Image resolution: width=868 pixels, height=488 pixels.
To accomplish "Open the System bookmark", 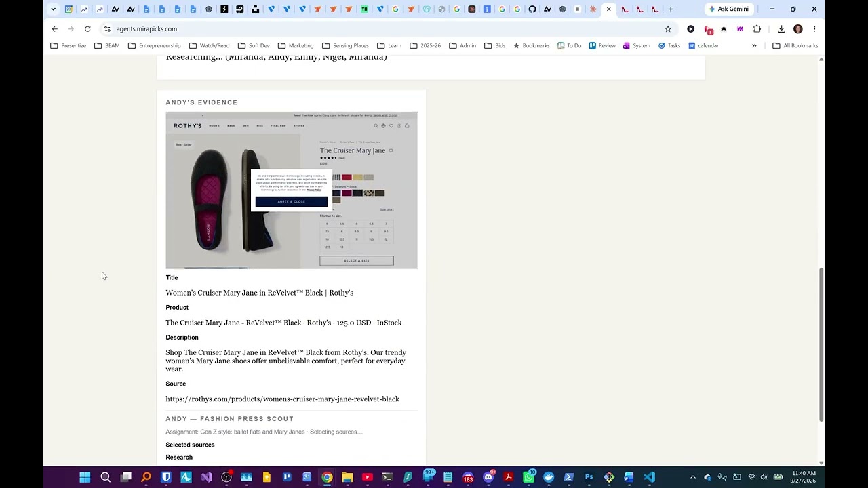I will point(636,46).
